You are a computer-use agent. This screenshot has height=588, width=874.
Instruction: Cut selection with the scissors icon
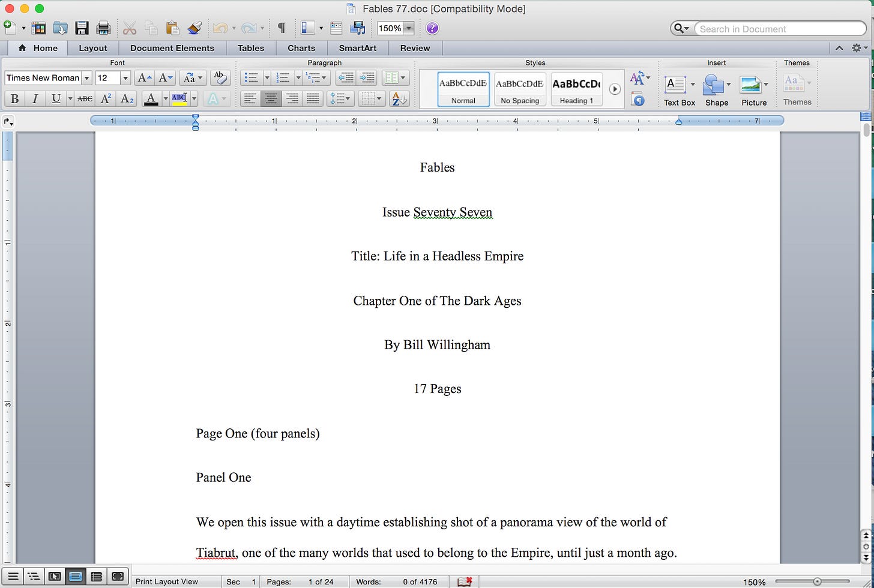129,28
